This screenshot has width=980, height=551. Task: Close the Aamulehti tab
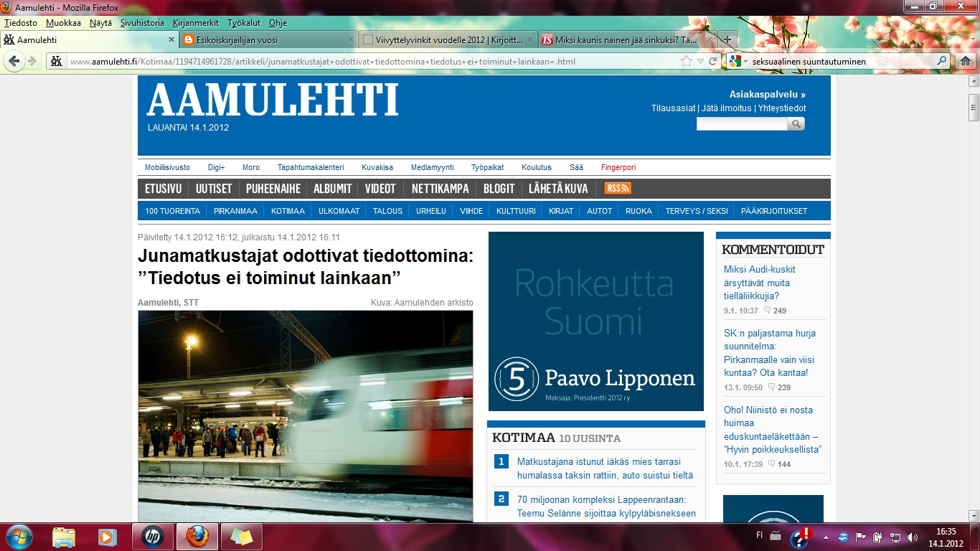(171, 40)
